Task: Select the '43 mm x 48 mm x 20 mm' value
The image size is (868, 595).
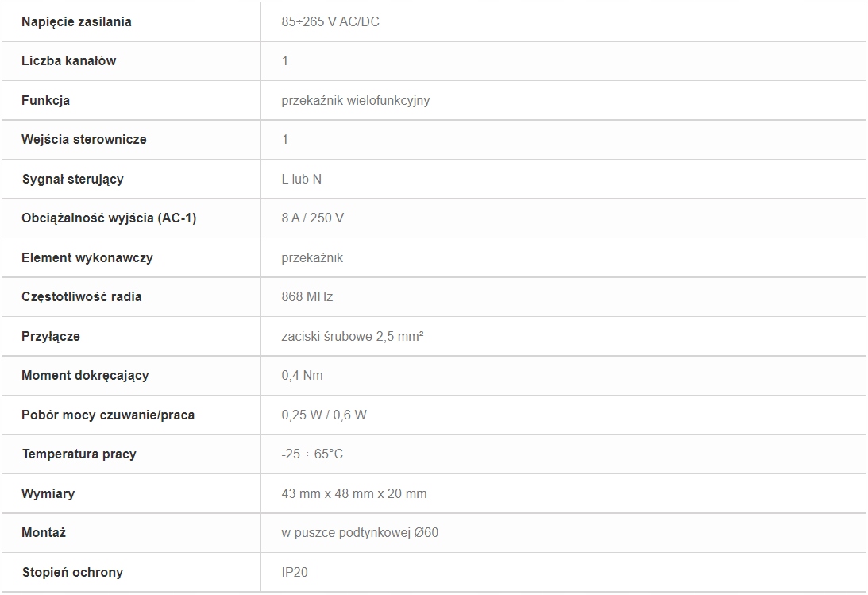Action: coord(354,493)
